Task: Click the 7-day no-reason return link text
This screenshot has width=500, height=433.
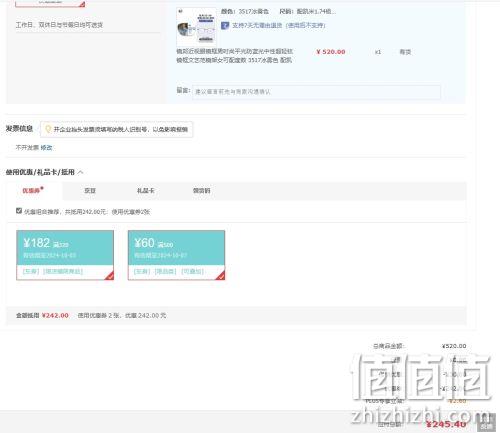Action: pyautogui.click(x=279, y=25)
